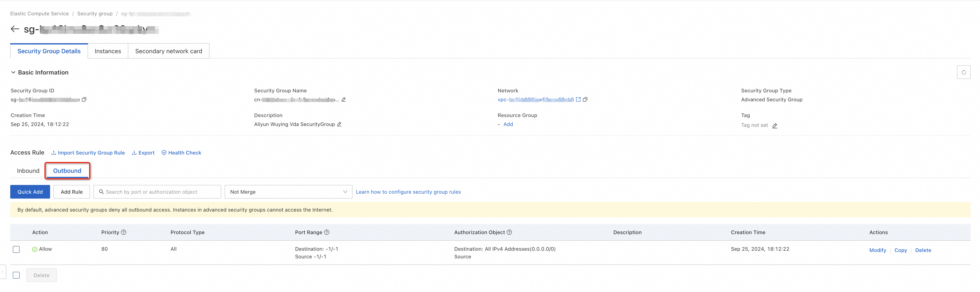Export the access rules
The image size is (980, 292).
[143, 153]
